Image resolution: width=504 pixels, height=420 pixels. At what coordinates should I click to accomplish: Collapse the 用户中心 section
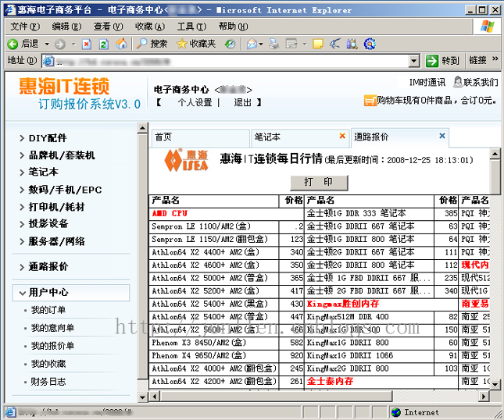click(71, 293)
